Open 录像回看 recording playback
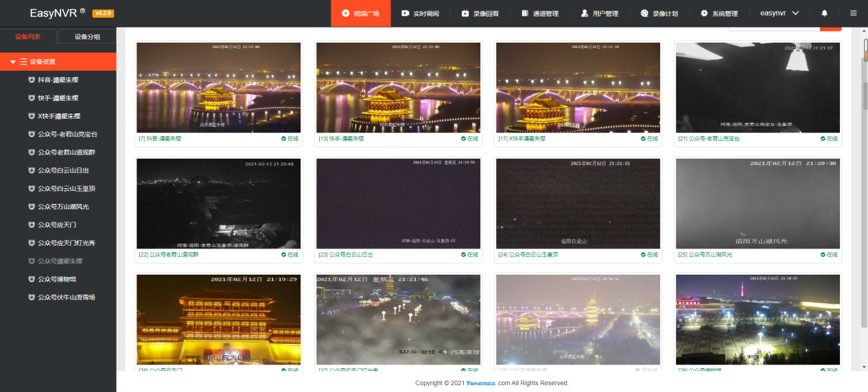 click(x=480, y=13)
